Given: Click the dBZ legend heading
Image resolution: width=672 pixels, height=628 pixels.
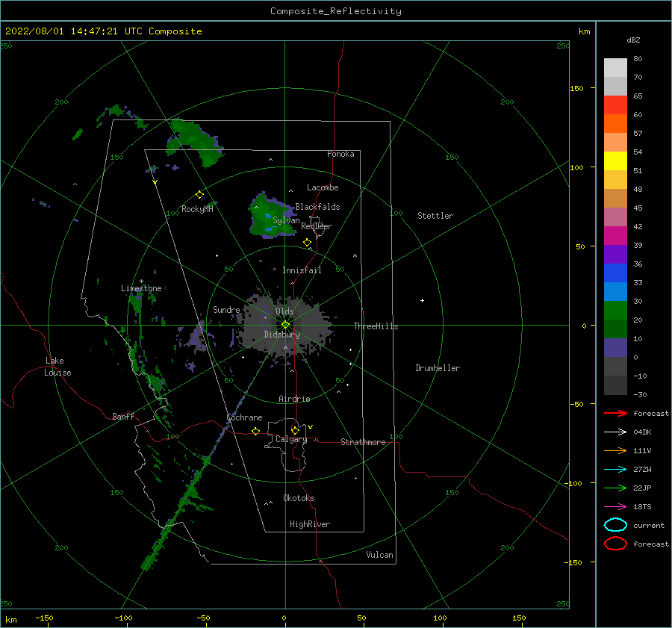Looking at the screenshot, I should click(x=633, y=40).
